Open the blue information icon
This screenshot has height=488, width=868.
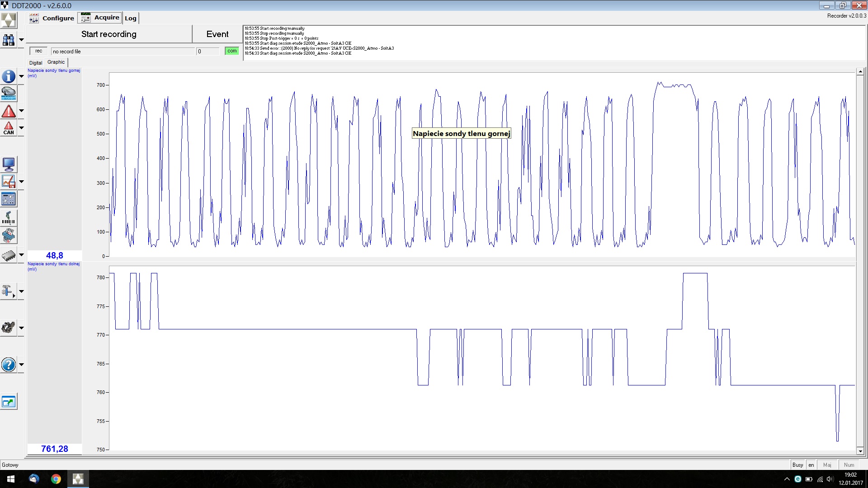(x=9, y=76)
